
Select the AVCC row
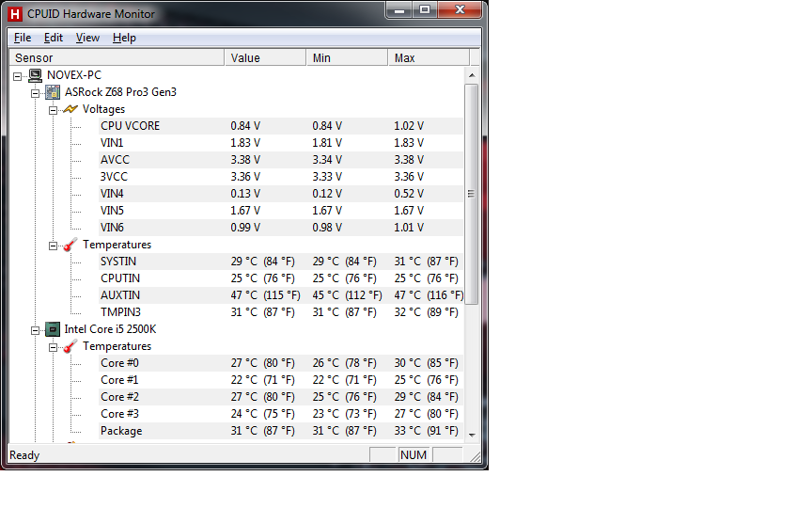click(x=281, y=160)
